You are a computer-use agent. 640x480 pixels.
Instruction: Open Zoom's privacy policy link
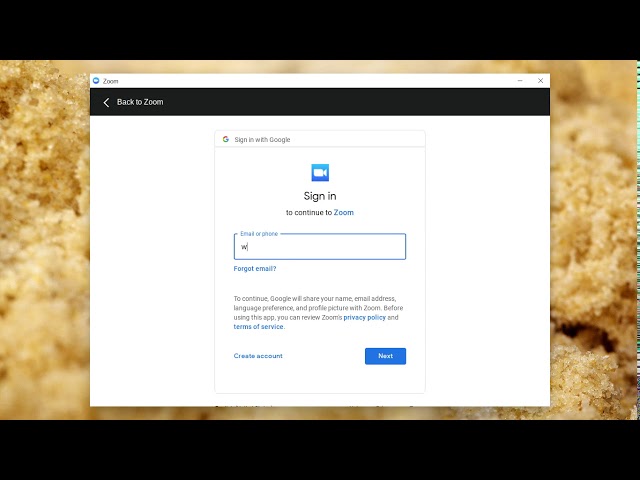tap(364, 317)
